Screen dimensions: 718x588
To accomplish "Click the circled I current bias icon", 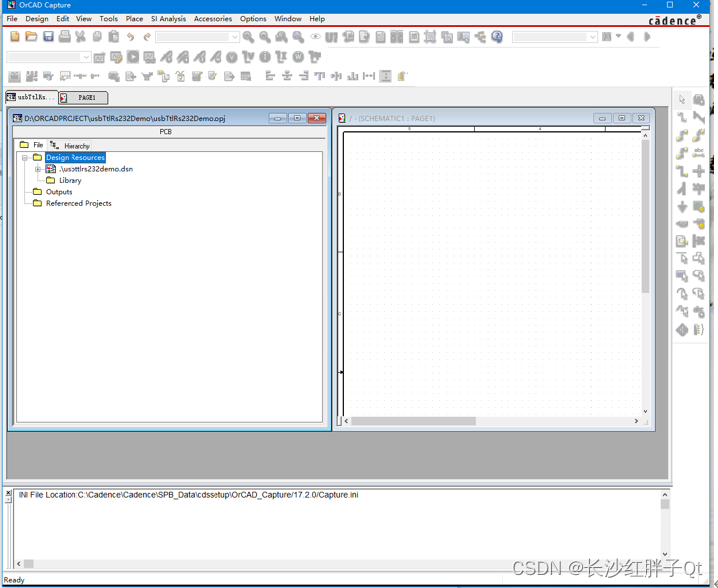I will 265,57.
